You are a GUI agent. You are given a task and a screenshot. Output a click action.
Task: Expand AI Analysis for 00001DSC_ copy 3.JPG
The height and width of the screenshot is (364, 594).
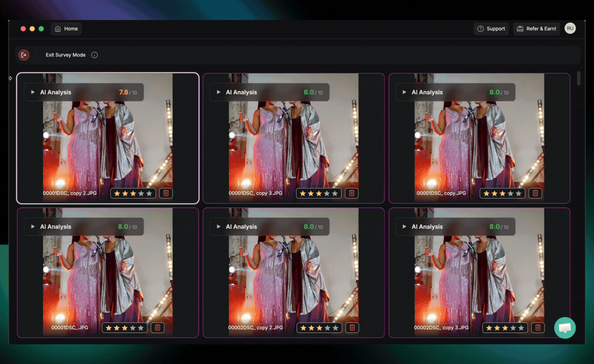[219, 92]
